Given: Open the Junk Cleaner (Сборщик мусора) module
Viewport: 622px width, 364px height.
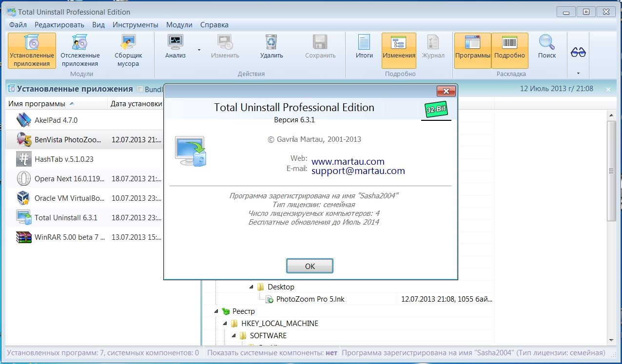Looking at the screenshot, I should click(128, 50).
